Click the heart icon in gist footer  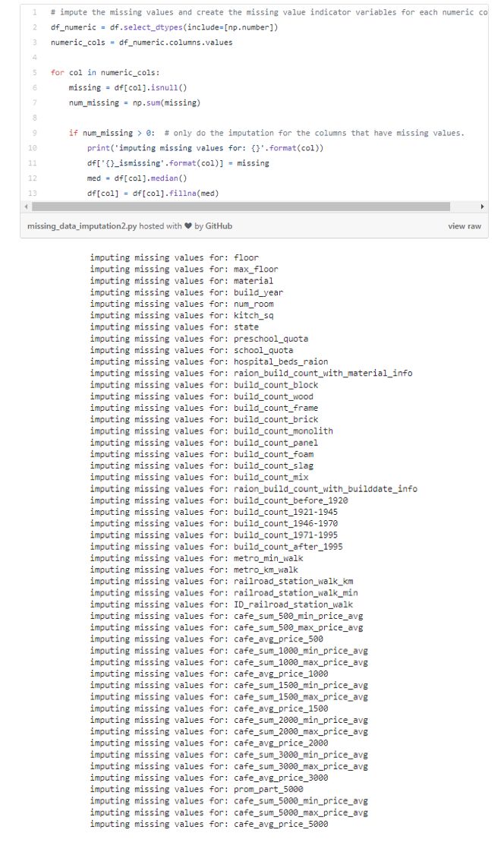pyautogui.click(x=188, y=226)
